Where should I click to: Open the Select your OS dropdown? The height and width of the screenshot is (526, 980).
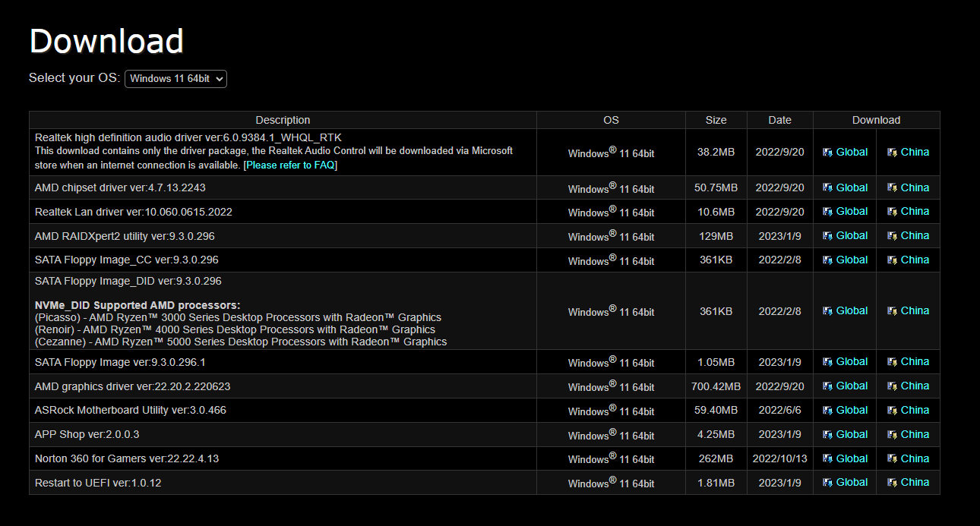[x=175, y=78]
